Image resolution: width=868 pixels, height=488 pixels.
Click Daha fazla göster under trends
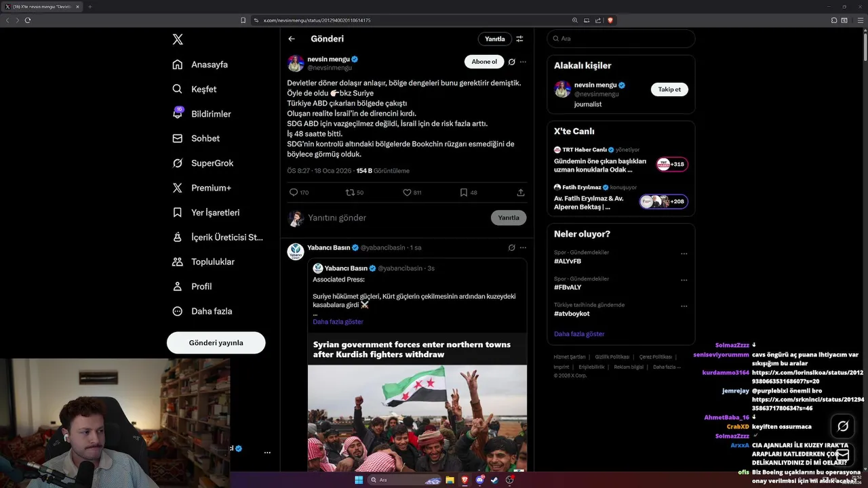[x=579, y=333]
